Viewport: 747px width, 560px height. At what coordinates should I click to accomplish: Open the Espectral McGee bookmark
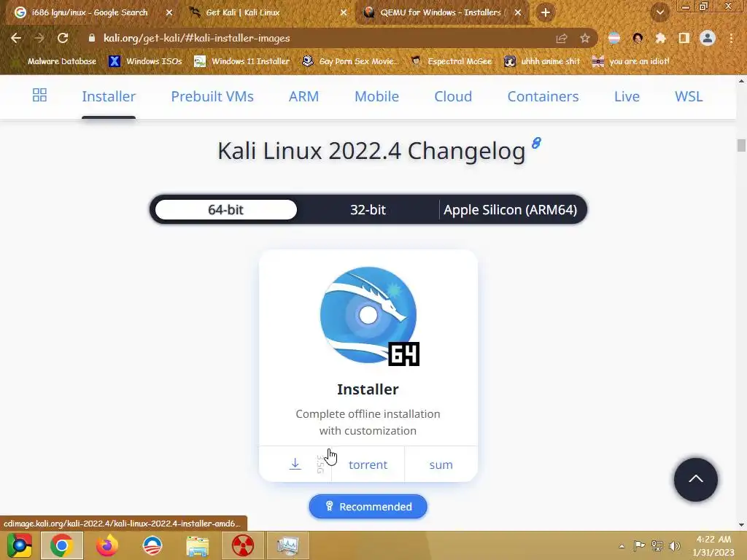click(x=451, y=61)
